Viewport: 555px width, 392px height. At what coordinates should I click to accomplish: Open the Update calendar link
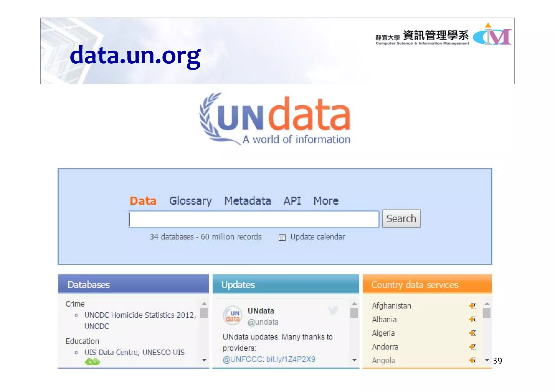click(x=318, y=237)
